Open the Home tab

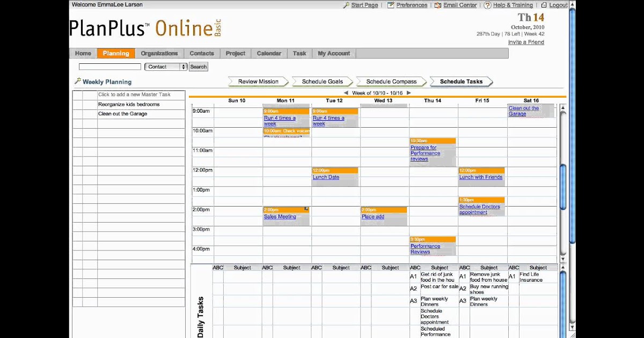pyautogui.click(x=83, y=53)
